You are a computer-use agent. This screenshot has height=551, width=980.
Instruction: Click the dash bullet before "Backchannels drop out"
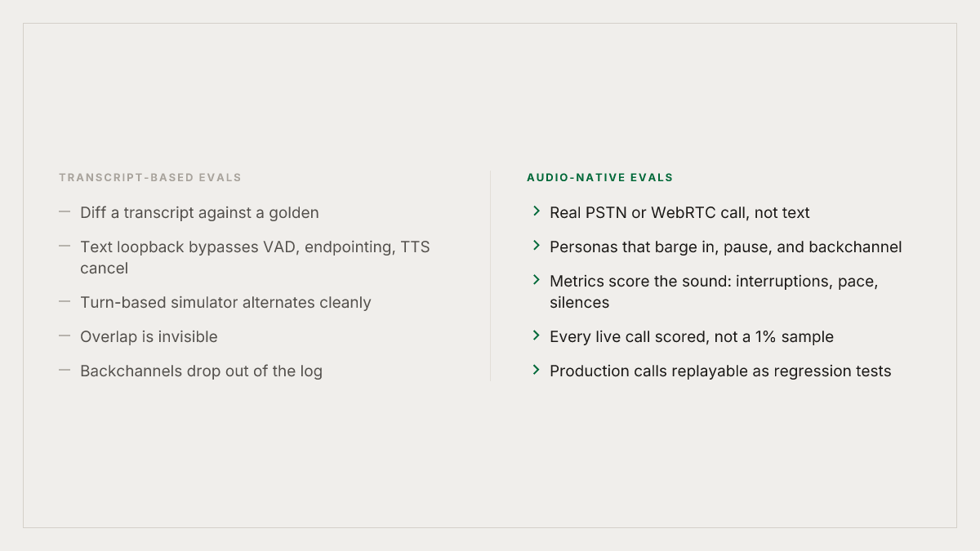pyautogui.click(x=65, y=371)
